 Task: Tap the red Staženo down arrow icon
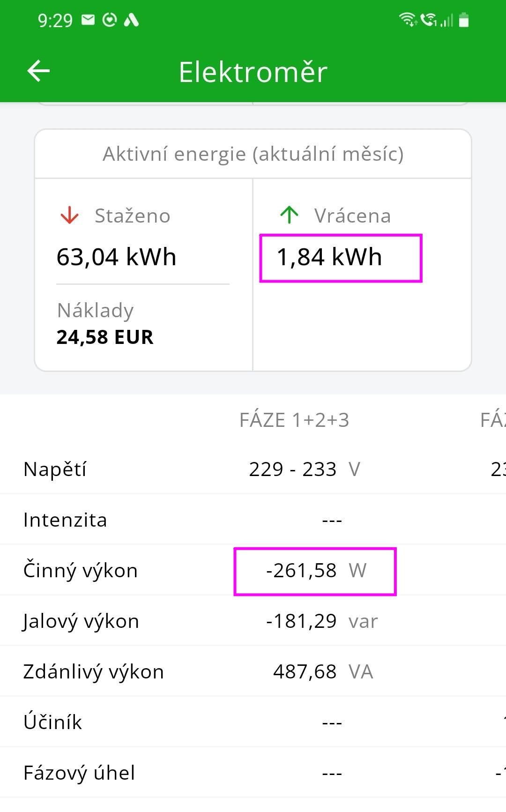[69, 216]
